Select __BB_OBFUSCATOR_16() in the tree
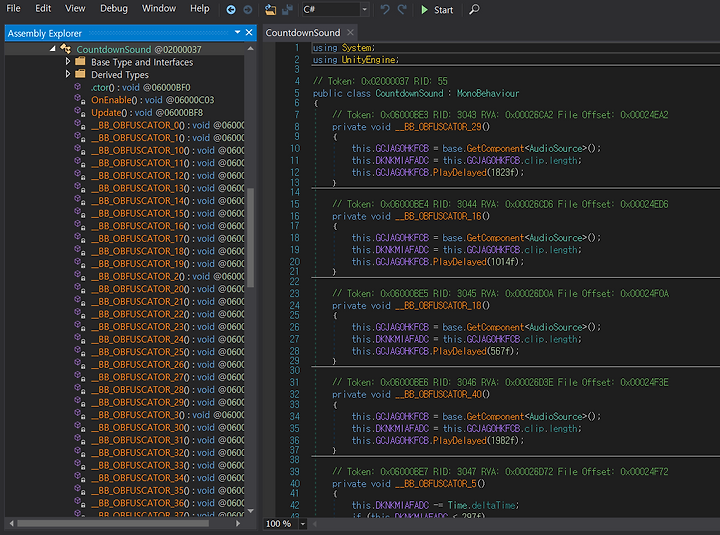Image resolution: width=720 pixels, height=535 pixels. point(167,226)
